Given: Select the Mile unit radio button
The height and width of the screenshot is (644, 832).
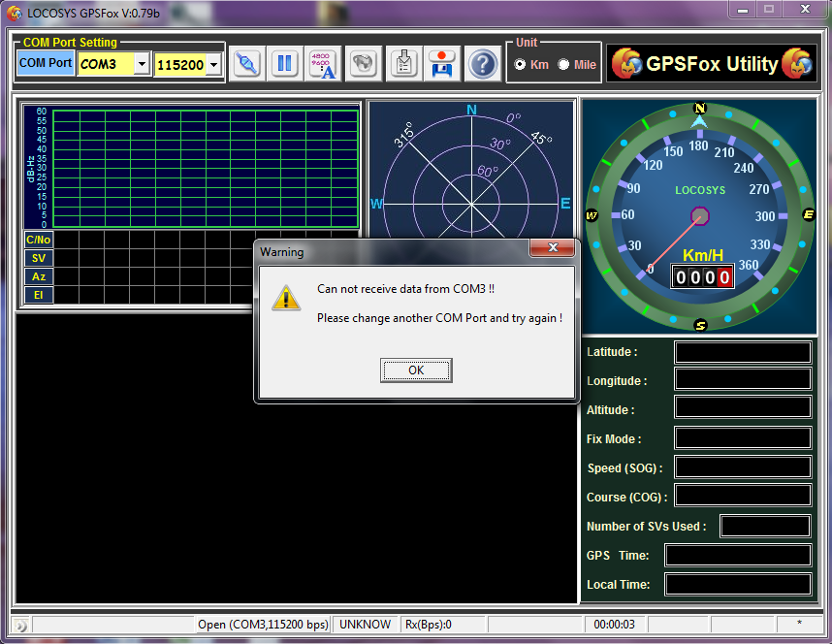Looking at the screenshot, I should point(563,64).
